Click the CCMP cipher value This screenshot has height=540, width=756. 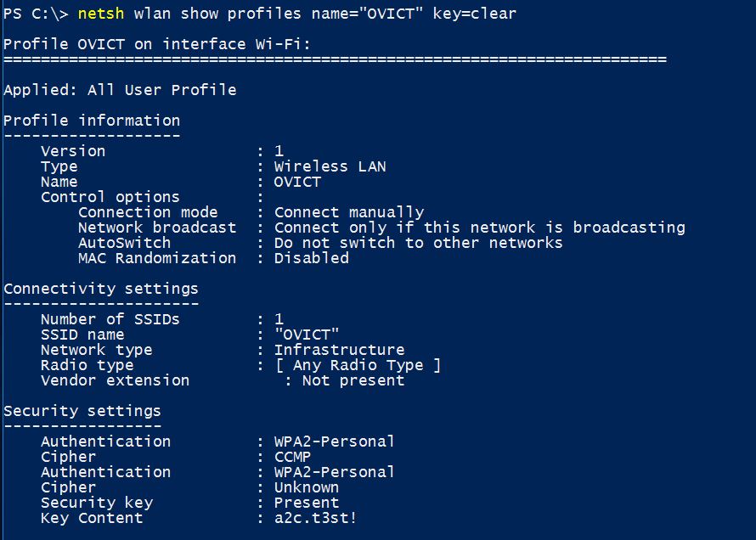(292, 457)
